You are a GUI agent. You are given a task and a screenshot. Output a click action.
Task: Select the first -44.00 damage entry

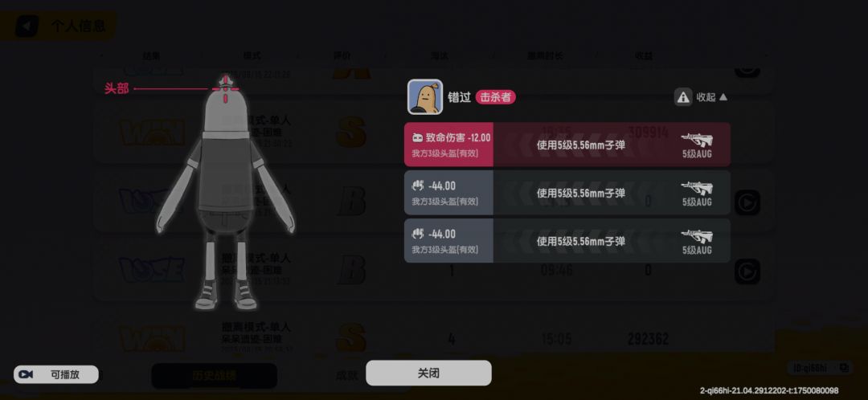[x=567, y=193]
